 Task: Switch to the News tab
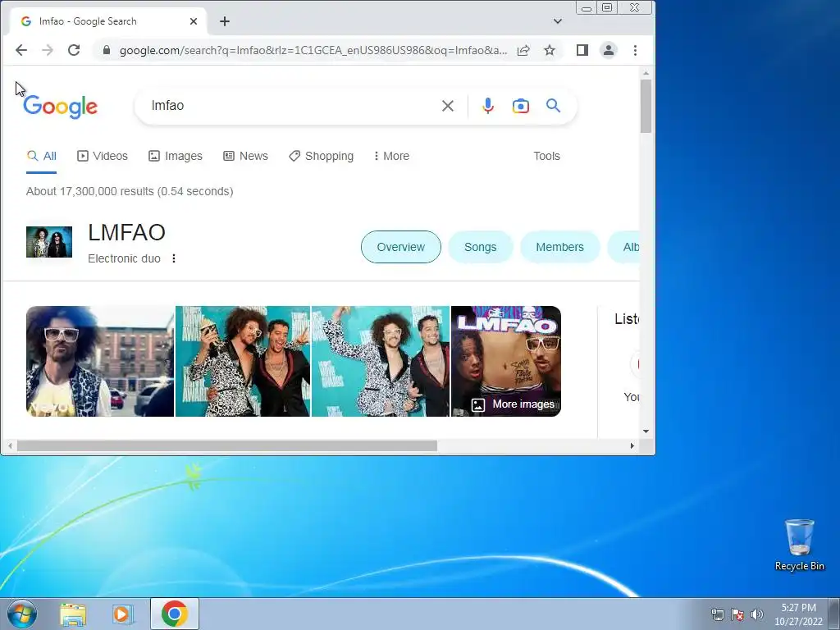(x=245, y=156)
